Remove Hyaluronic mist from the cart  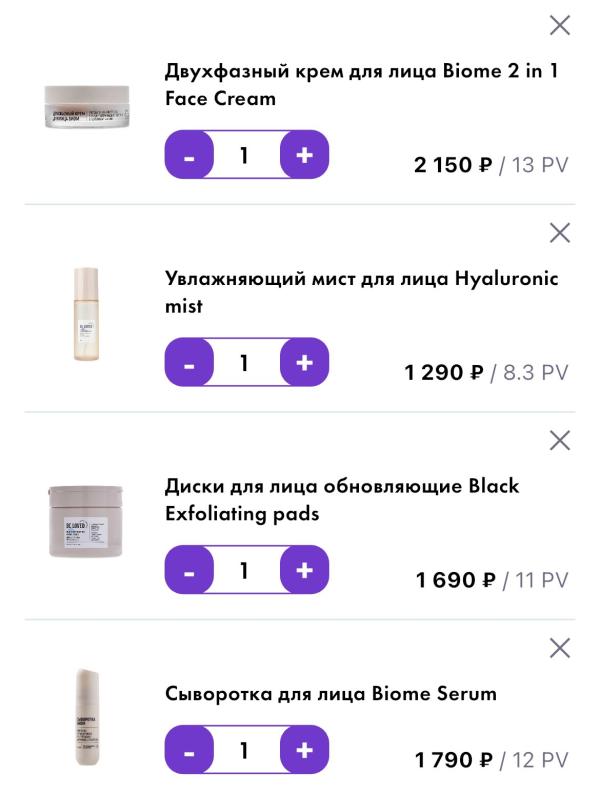click(x=560, y=233)
